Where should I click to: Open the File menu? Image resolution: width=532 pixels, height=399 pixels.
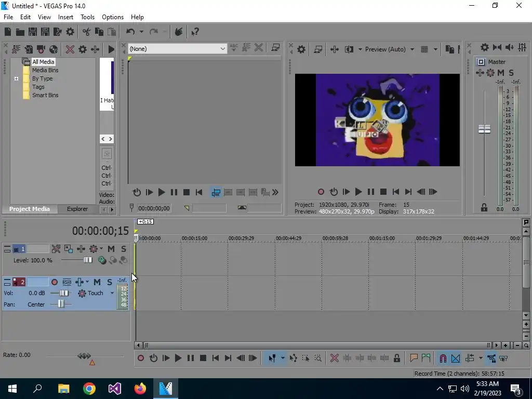coord(8,17)
